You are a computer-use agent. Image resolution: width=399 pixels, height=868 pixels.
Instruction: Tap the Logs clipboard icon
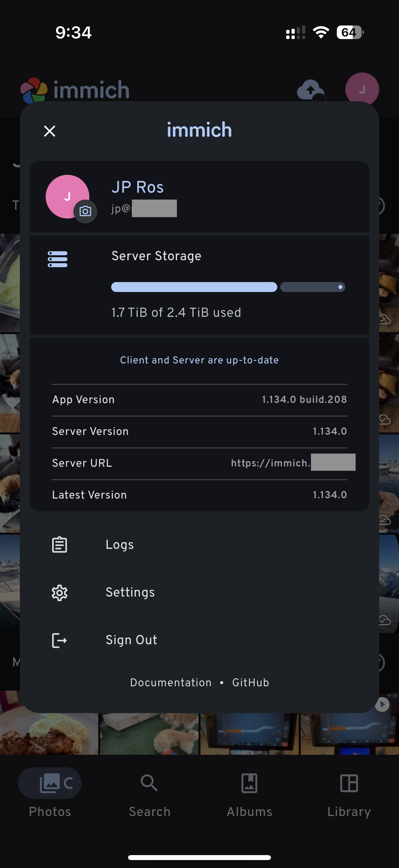[60, 545]
